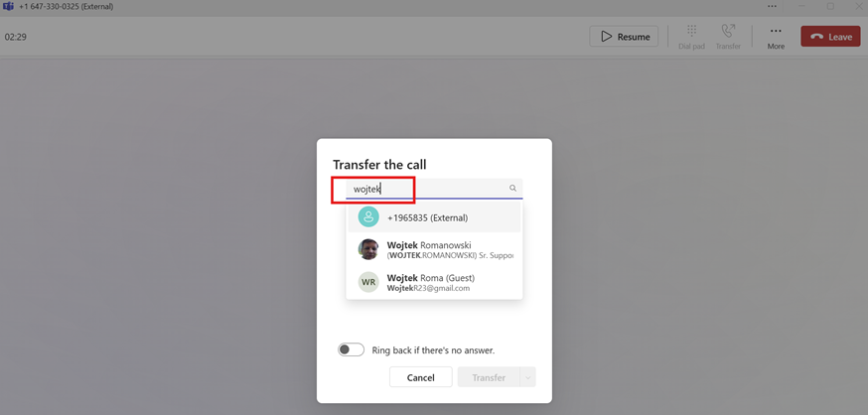Click the Transfer icon in call toolbar

(x=728, y=37)
